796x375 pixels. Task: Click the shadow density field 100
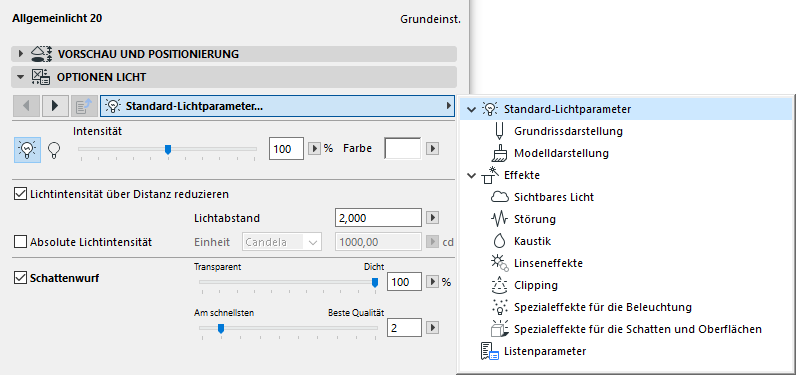404,282
